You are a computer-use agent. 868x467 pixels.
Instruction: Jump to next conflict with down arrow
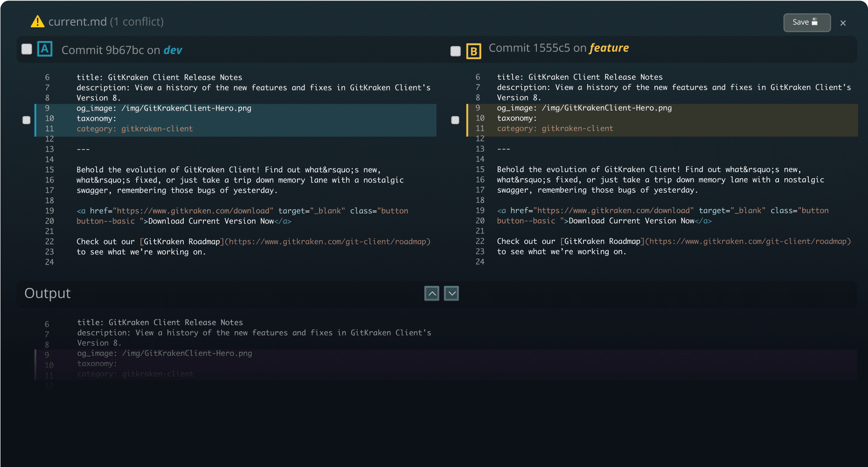click(x=451, y=293)
